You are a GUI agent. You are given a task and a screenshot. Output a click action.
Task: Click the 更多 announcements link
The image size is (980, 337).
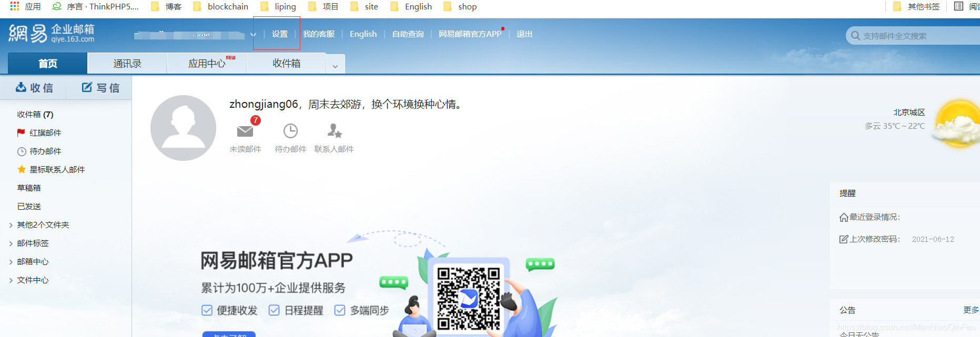[x=971, y=310]
